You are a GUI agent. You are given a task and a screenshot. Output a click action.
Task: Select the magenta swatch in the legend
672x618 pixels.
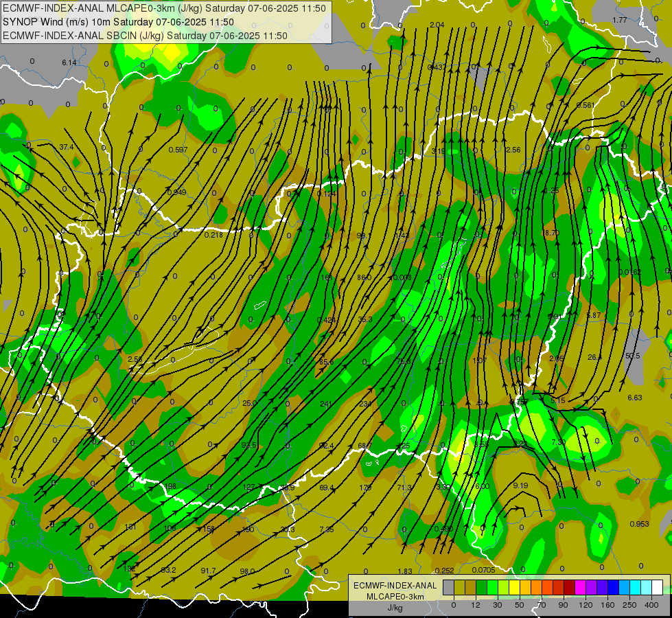coord(580,587)
